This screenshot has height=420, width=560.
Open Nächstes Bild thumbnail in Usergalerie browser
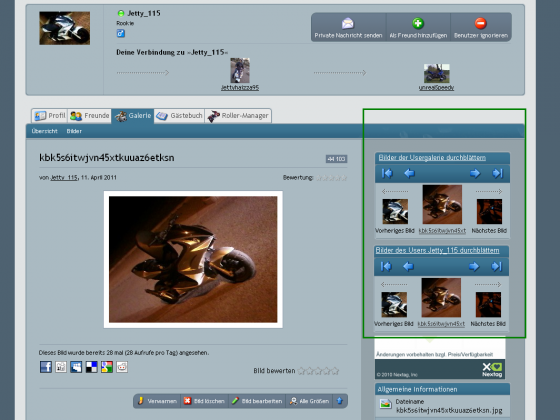489,211
